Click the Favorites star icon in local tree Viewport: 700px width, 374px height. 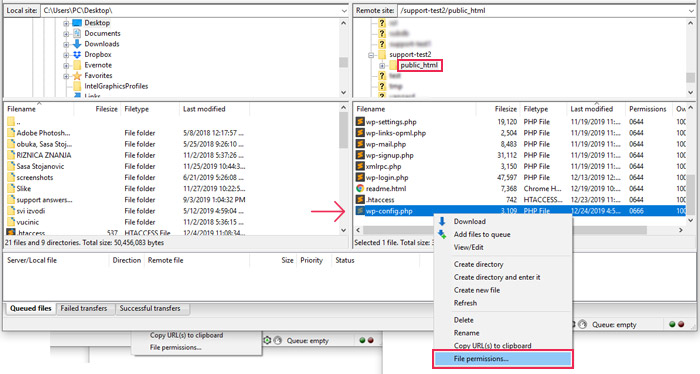[77, 76]
